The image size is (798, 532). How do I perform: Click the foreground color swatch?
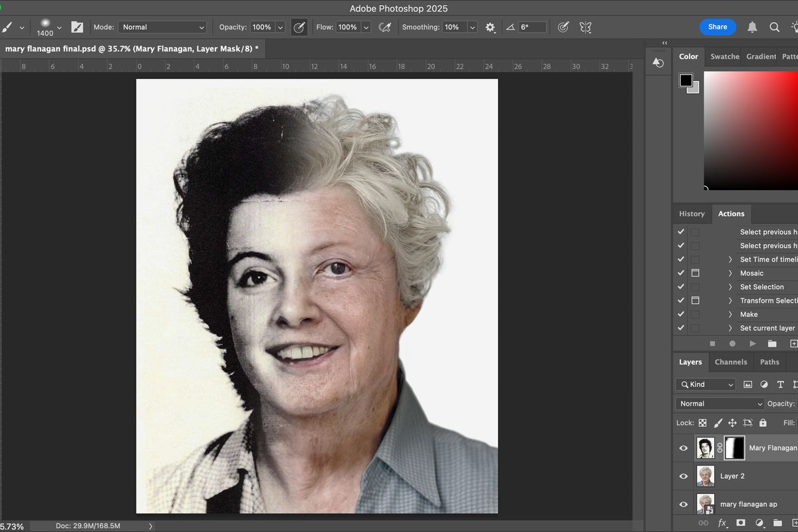(x=685, y=80)
